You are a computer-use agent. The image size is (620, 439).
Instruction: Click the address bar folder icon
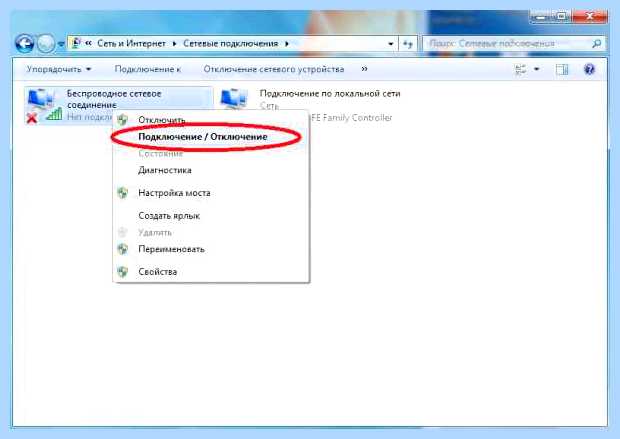click(x=76, y=43)
